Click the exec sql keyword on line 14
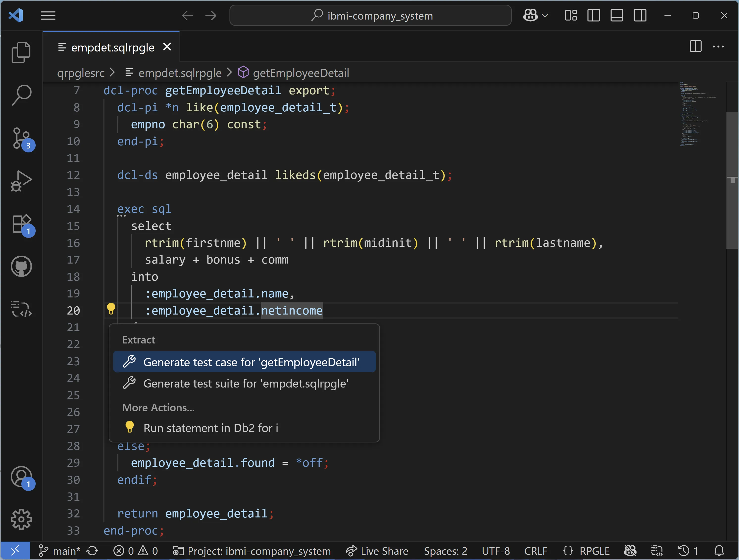 pyautogui.click(x=144, y=209)
